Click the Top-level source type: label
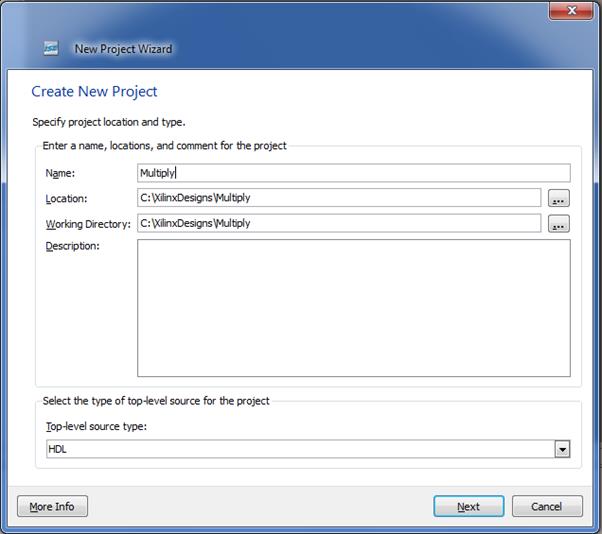Screen dimensions: 602x534 [96, 427]
